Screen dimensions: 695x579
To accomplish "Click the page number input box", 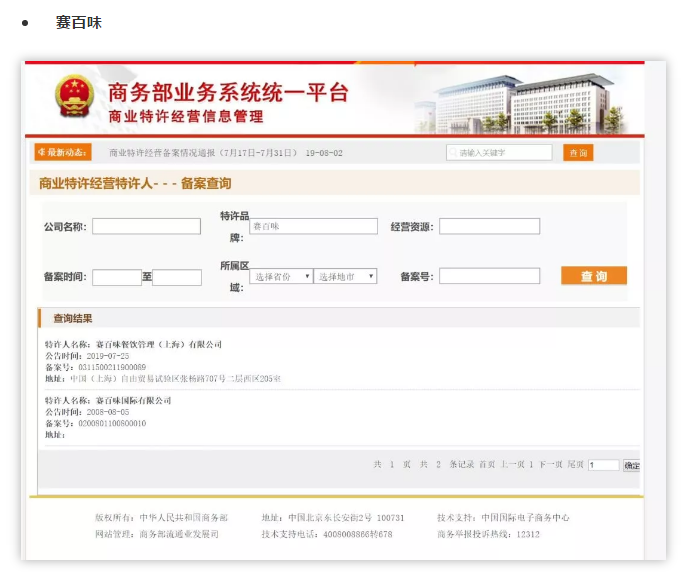I will [603, 465].
